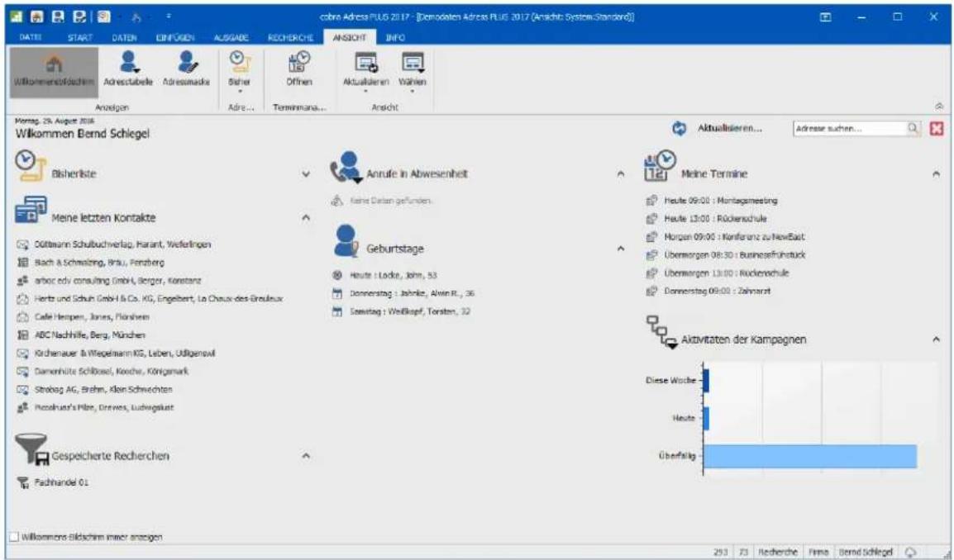Click the Geburtstage person icon
This screenshot has width=954, height=560.
pyautogui.click(x=346, y=241)
